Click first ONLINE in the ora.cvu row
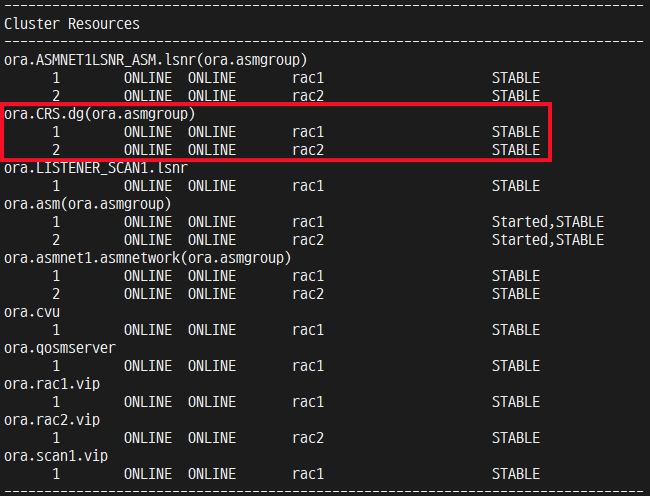This screenshot has width=650, height=496. [148, 330]
